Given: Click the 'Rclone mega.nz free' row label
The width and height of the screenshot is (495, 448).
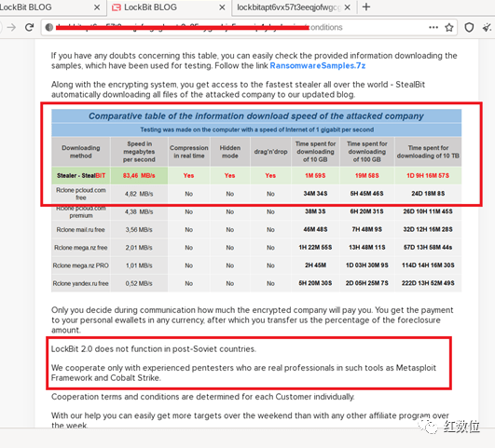Looking at the screenshot, I should tap(81, 248).
